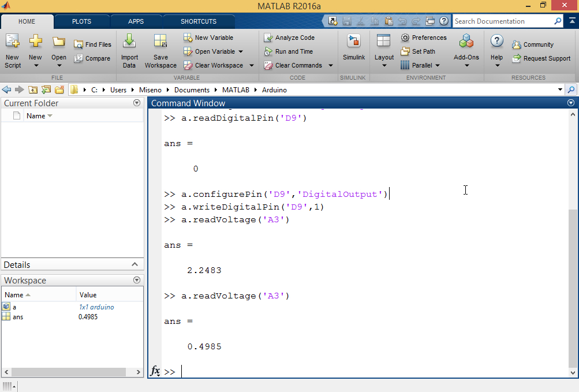Screen dimensions: 579x392
Task: Click the search documentation magnifier icon
Action: (x=558, y=21)
